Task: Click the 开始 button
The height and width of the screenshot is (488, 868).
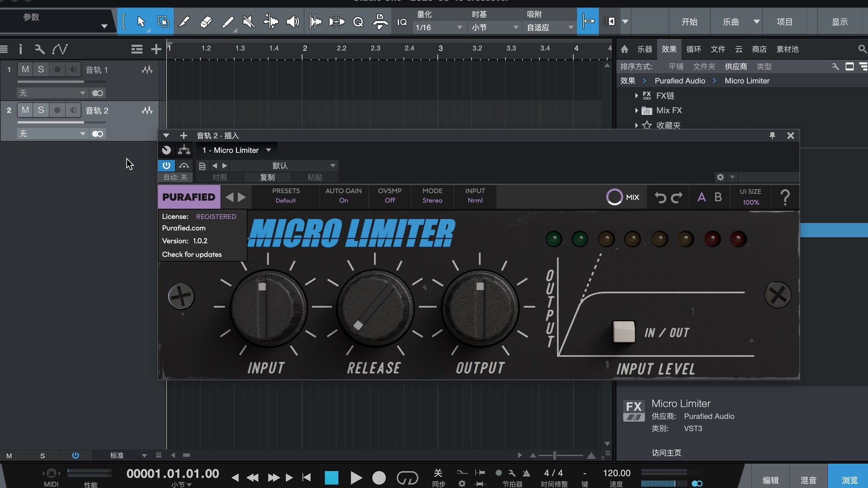Action: pyautogui.click(x=689, y=22)
